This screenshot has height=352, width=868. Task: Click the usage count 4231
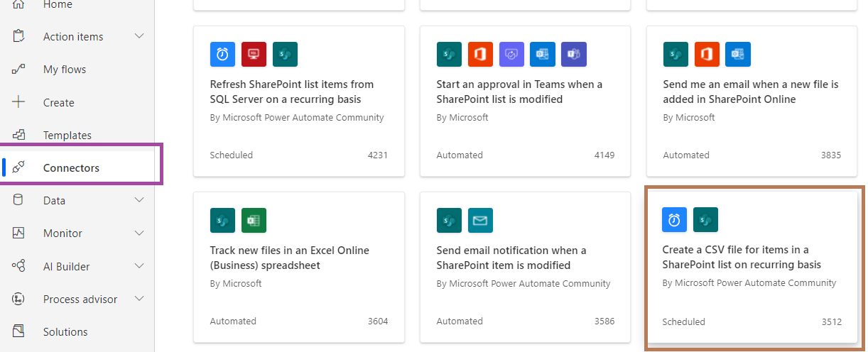coord(377,155)
